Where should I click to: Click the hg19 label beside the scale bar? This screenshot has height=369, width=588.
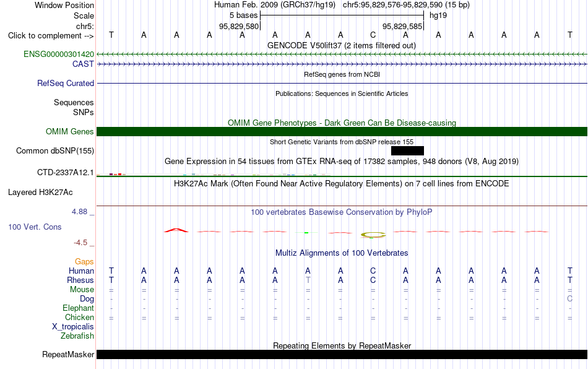[x=438, y=15]
